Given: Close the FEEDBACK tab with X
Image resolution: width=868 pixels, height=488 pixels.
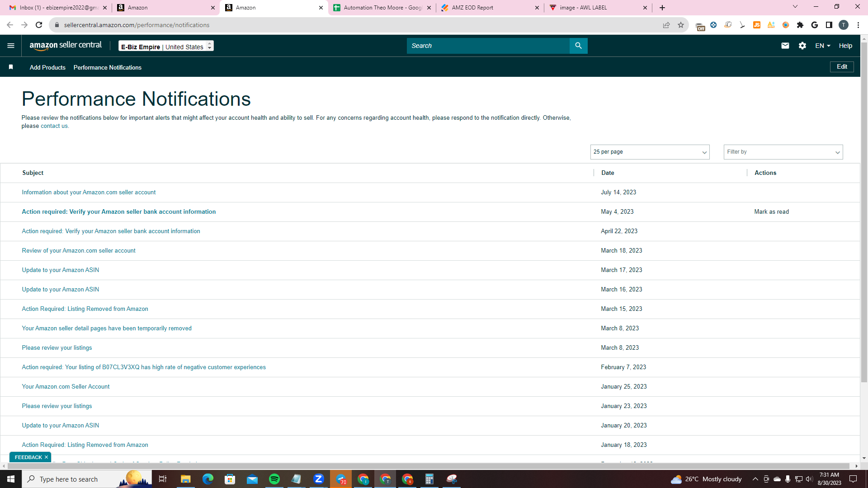Looking at the screenshot, I should pyautogui.click(x=46, y=457).
